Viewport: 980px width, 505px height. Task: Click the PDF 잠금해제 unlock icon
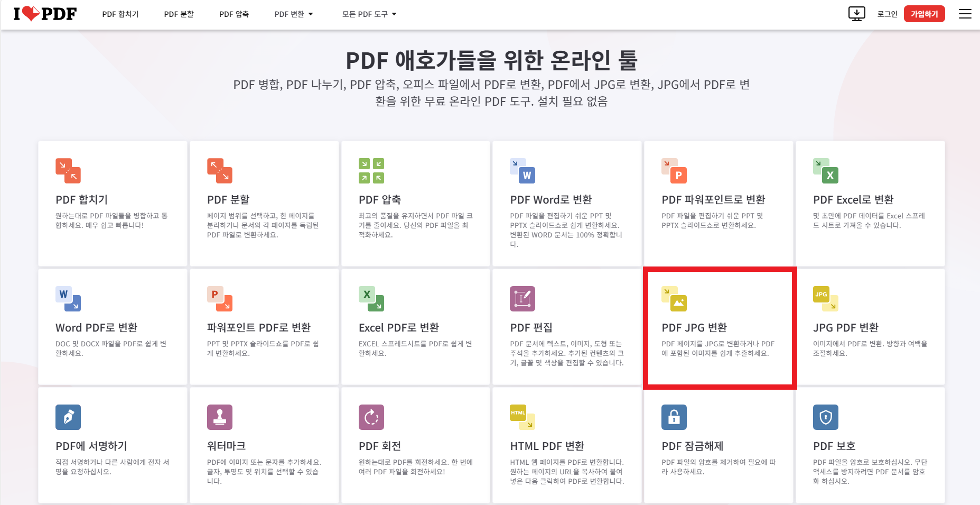click(674, 417)
